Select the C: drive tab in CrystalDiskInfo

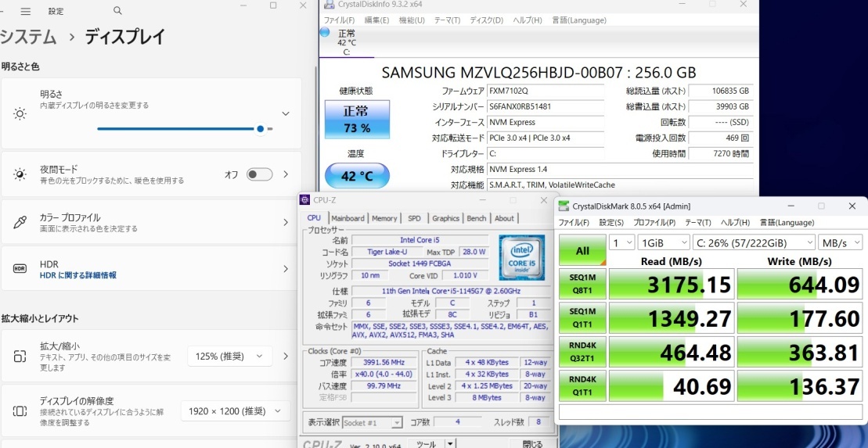347,42
